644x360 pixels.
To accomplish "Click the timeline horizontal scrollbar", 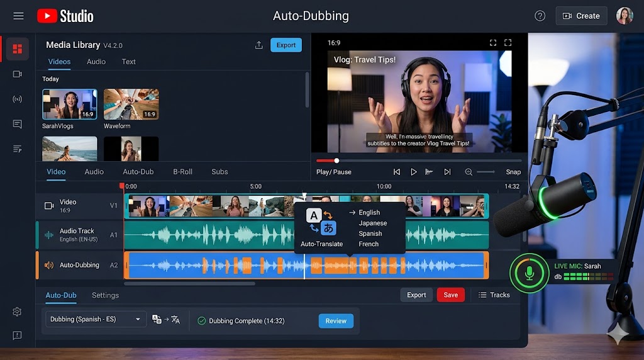I will [x=189, y=283].
